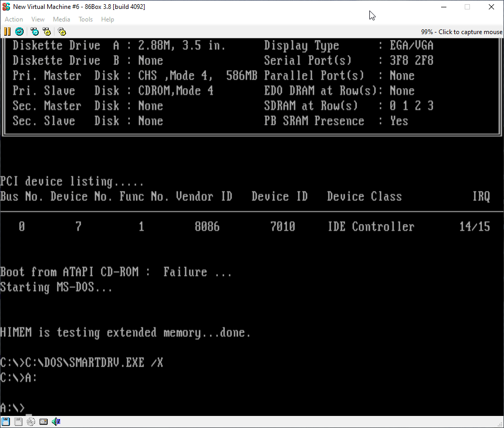The height and width of the screenshot is (428, 504).
Task: Open the View menu
Action: [x=38, y=19]
